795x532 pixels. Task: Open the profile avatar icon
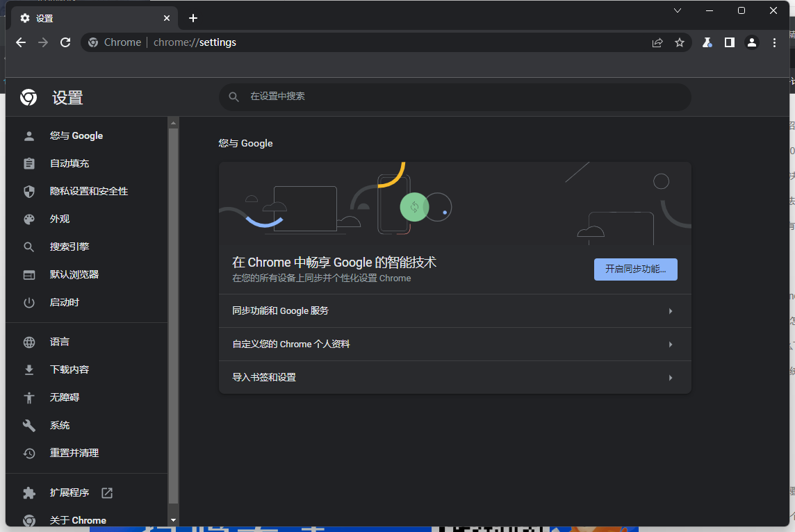click(752, 42)
